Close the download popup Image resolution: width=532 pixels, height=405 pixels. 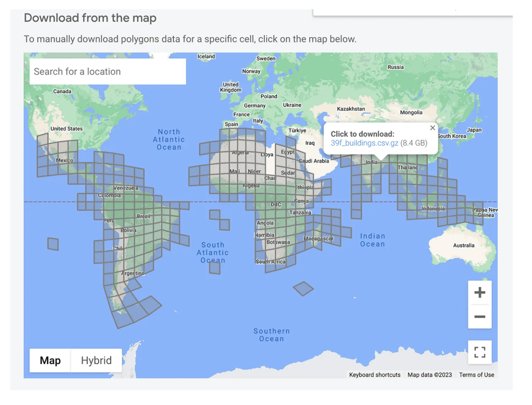pyautogui.click(x=433, y=128)
